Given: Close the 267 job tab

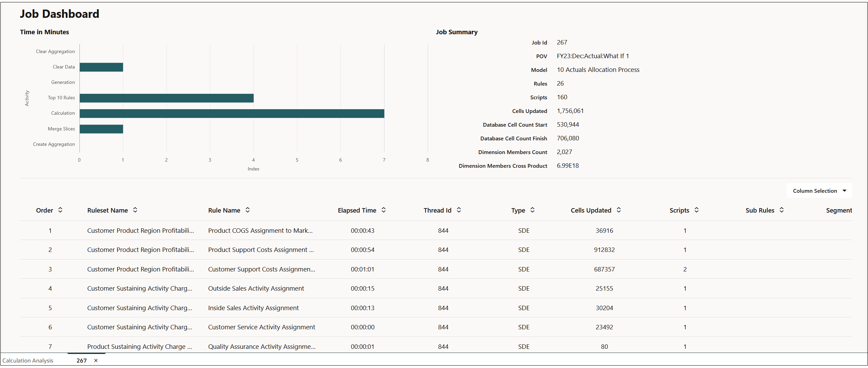Looking at the screenshot, I should [x=96, y=360].
